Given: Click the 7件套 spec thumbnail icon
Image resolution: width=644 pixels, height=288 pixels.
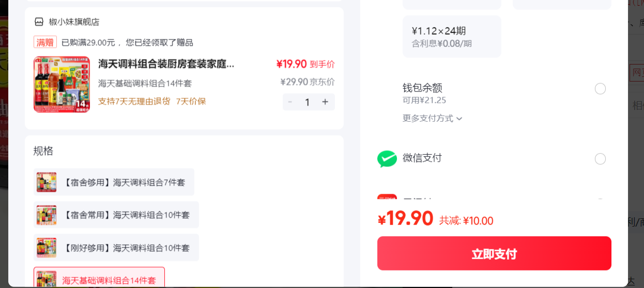Looking at the screenshot, I should tap(47, 182).
